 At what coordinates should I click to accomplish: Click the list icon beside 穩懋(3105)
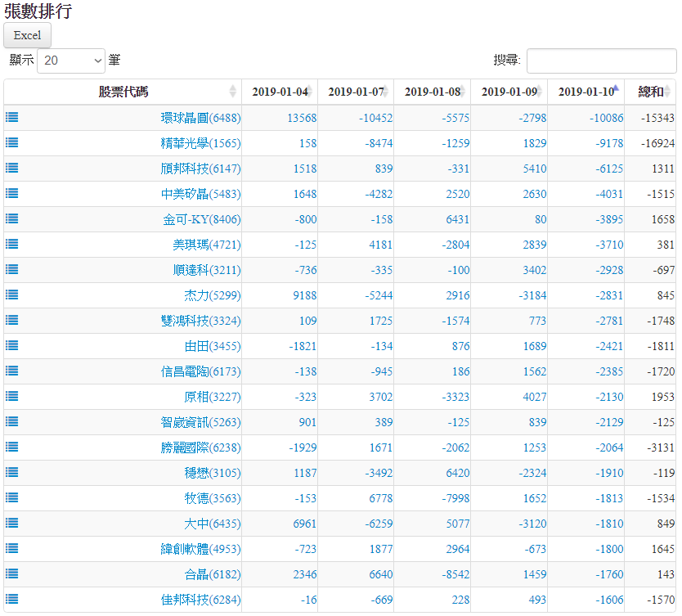click(x=12, y=472)
